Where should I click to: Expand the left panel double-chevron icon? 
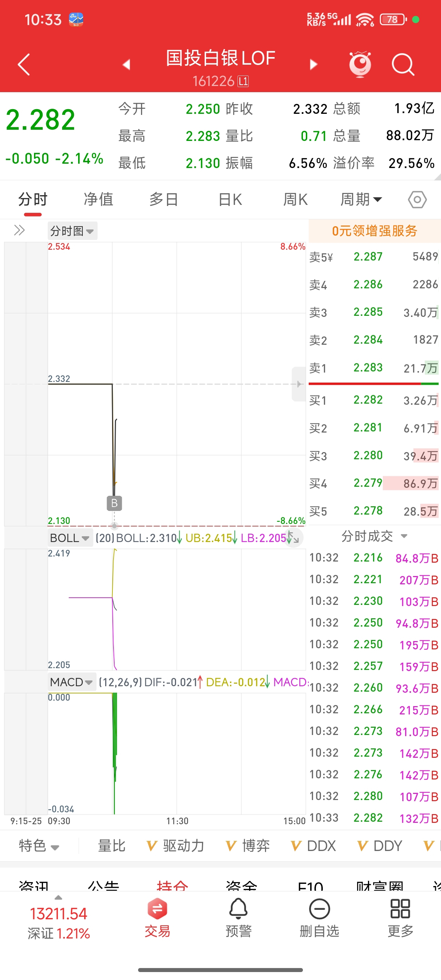coord(20,230)
